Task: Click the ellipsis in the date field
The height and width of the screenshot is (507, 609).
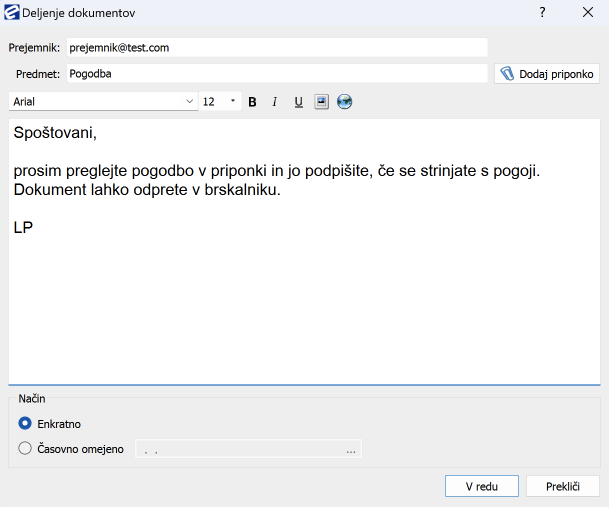Action: pyautogui.click(x=351, y=450)
